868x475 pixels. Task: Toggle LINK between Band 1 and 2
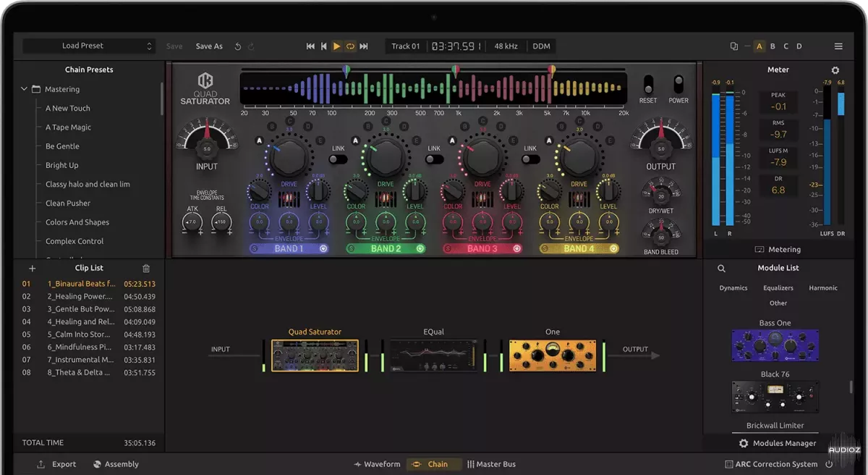(338, 159)
